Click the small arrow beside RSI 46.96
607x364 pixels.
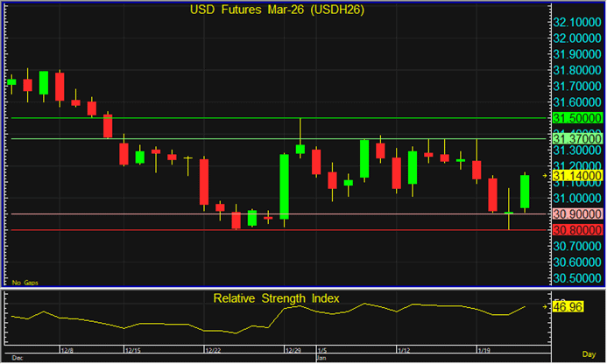click(546, 309)
